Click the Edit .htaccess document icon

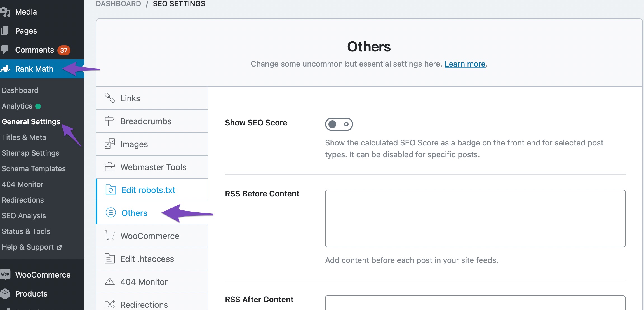pyautogui.click(x=109, y=259)
